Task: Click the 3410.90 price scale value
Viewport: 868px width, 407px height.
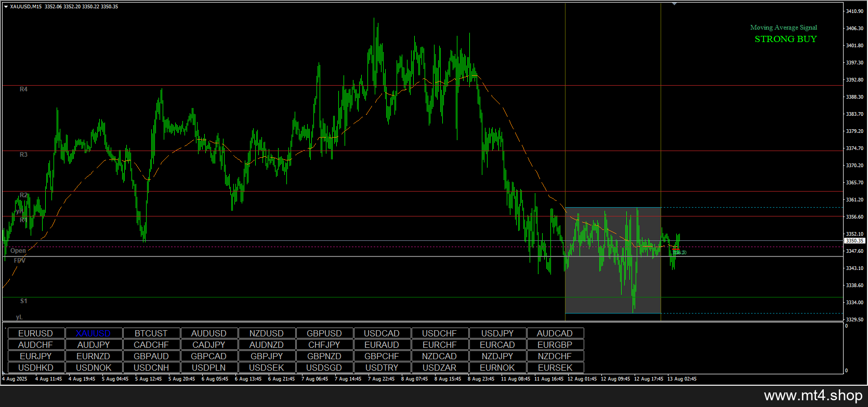Action: tap(854, 11)
